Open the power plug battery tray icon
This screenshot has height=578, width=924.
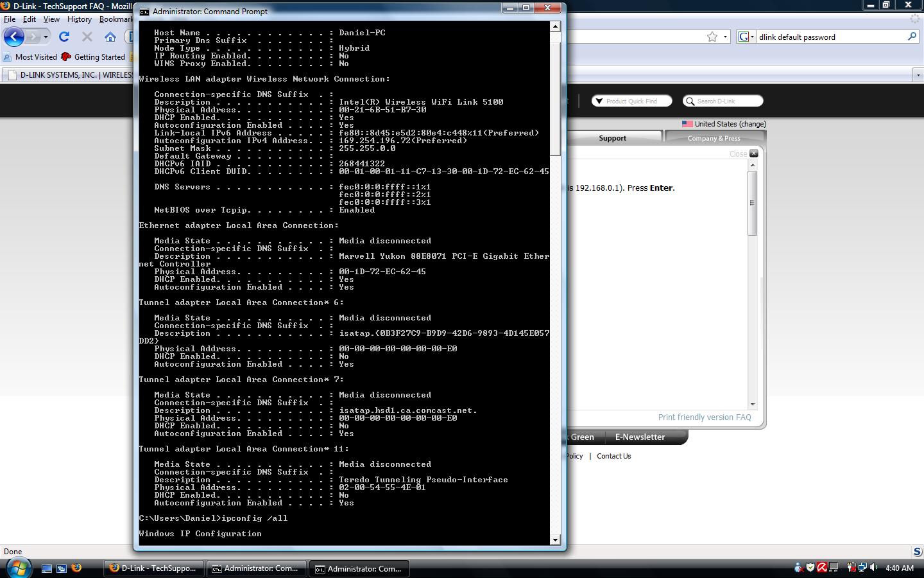click(x=851, y=568)
